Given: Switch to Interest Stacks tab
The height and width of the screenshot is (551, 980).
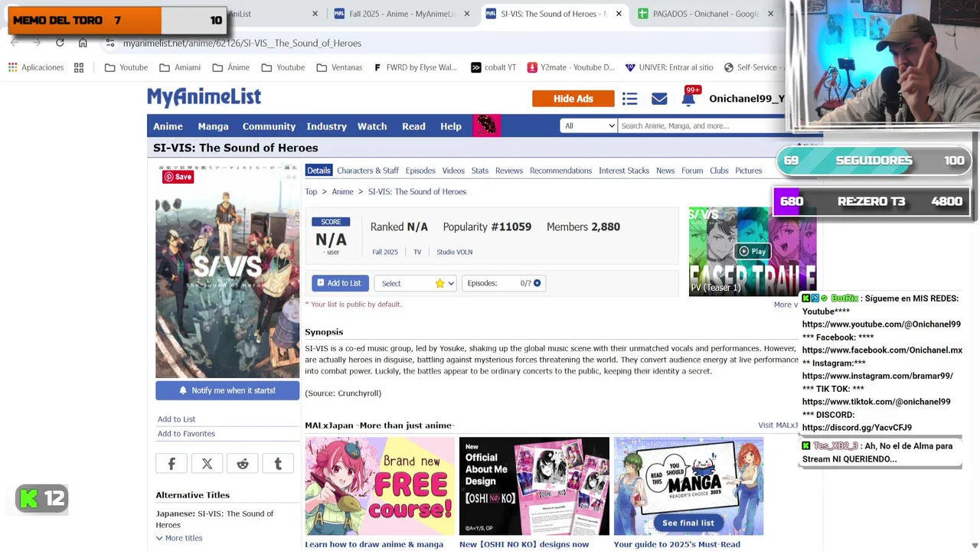Looking at the screenshot, I should [624, 171].
